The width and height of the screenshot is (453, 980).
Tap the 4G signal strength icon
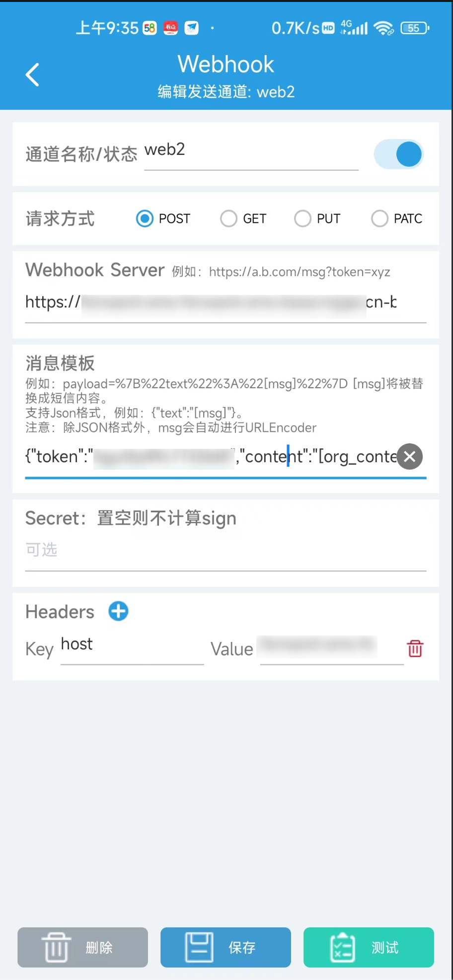[354, 28]
